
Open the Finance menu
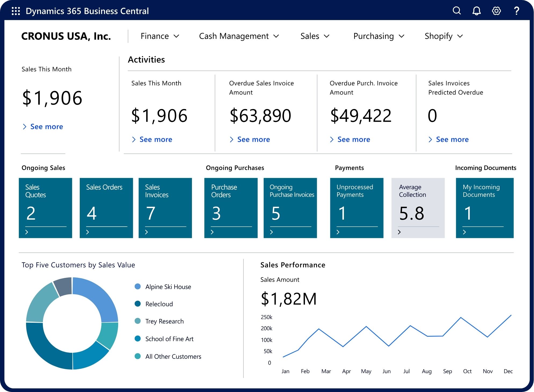160,36
